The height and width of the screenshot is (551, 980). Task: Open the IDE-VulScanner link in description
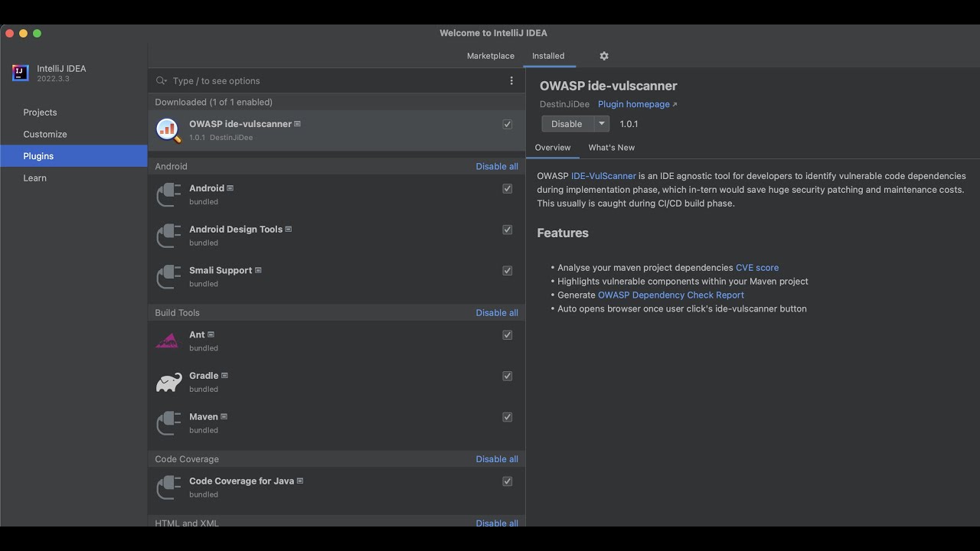coord(603,176)
